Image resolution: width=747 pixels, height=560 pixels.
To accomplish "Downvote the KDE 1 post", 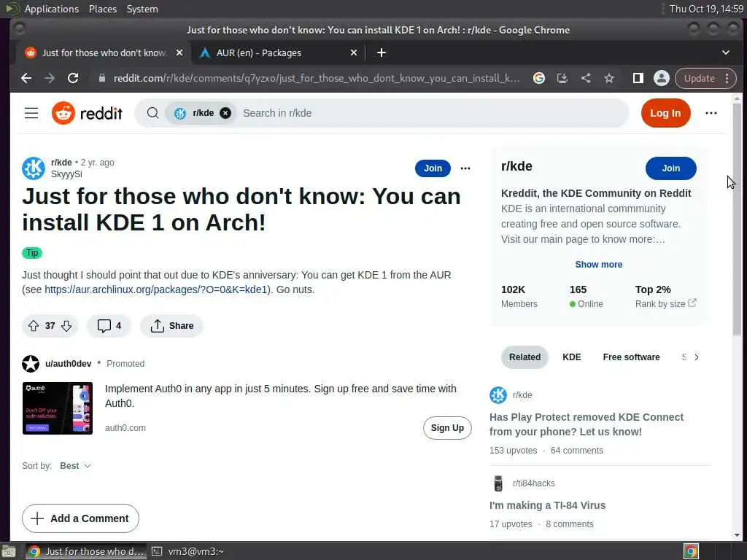I will 66,326.
